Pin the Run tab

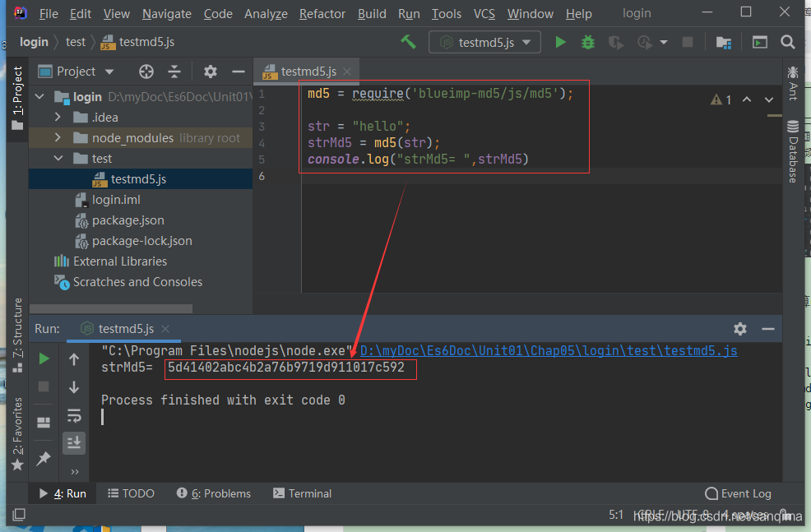pos(44,458)
